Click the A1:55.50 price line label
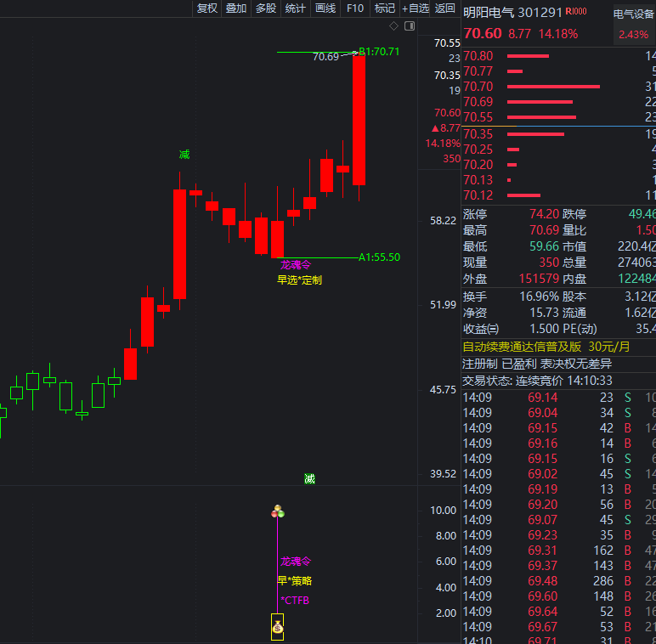Viewport: 656px width, 644px height. coord(379,257)
